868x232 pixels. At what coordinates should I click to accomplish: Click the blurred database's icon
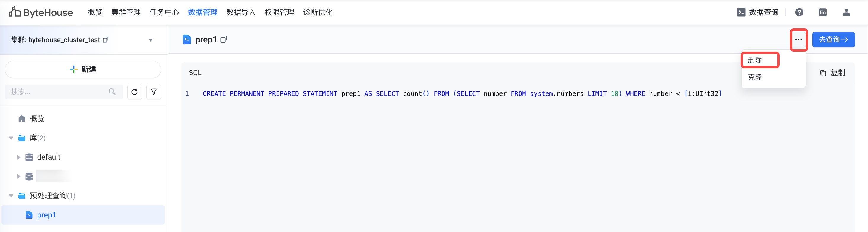click(x=29, y=177)
